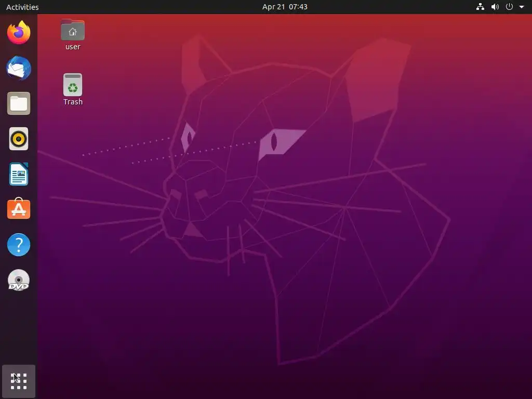Open Ubuntu Software store

(19, 209)
